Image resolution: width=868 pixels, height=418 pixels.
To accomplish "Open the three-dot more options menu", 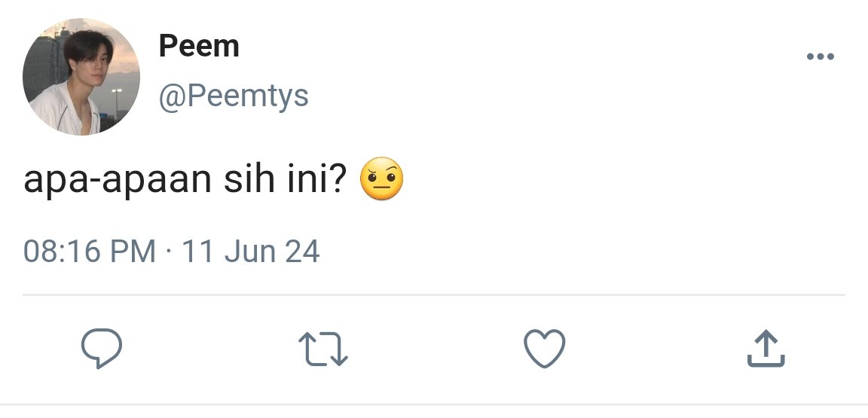I will pyautogui.click(x=821, y=56).
